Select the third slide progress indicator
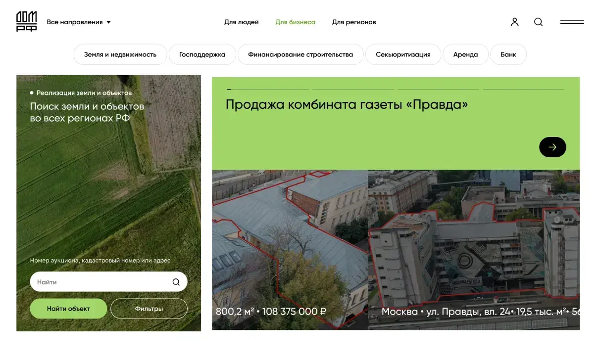 point(439,89)
